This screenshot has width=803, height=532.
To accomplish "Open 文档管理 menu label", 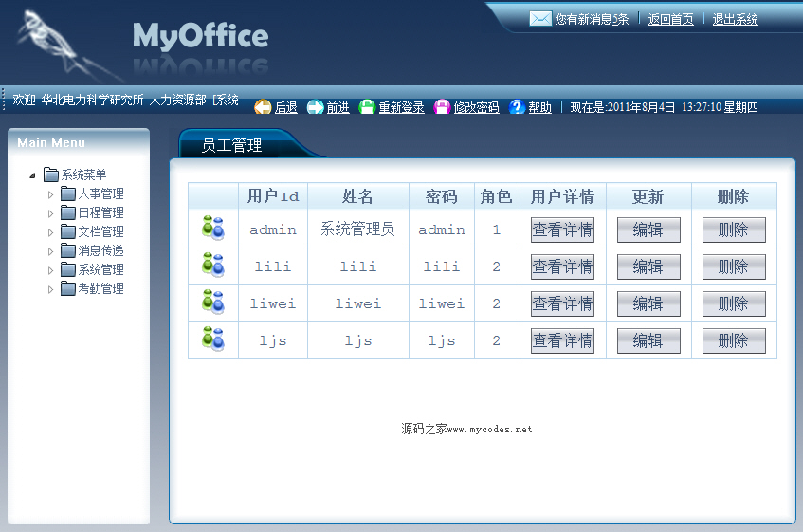I will [x=100, y=231].
